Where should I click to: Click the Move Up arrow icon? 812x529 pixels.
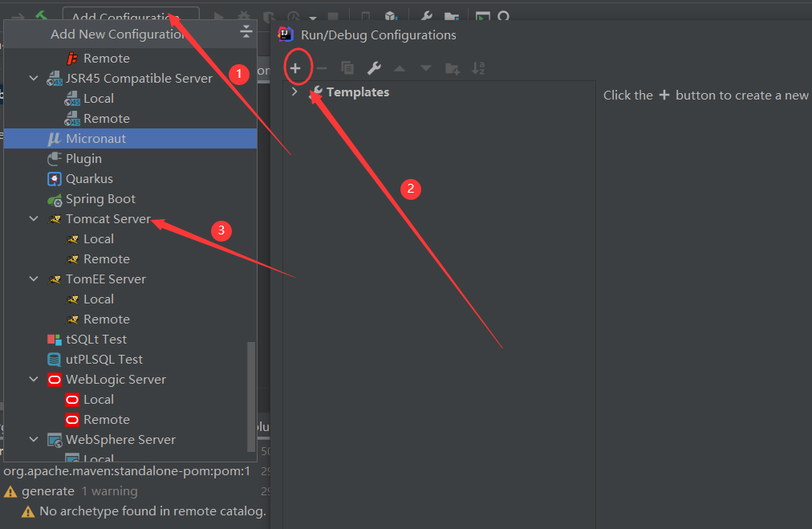click(400, 68)
